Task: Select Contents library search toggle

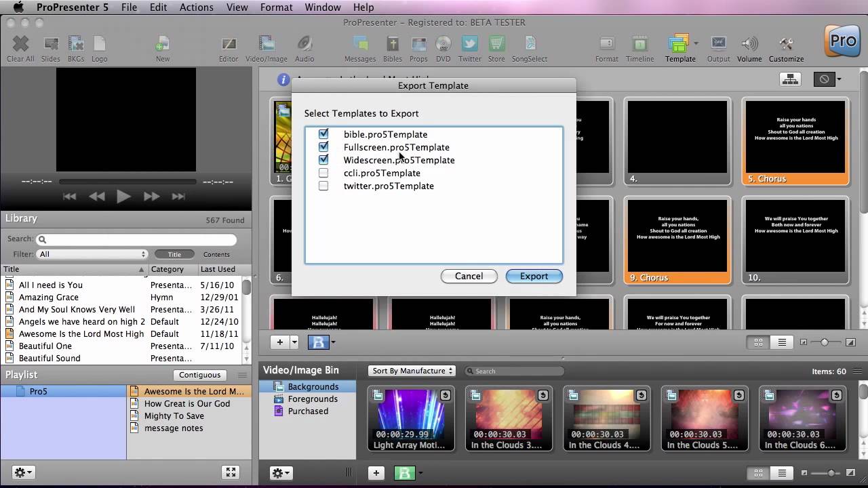Action: [x=216, y=254]
